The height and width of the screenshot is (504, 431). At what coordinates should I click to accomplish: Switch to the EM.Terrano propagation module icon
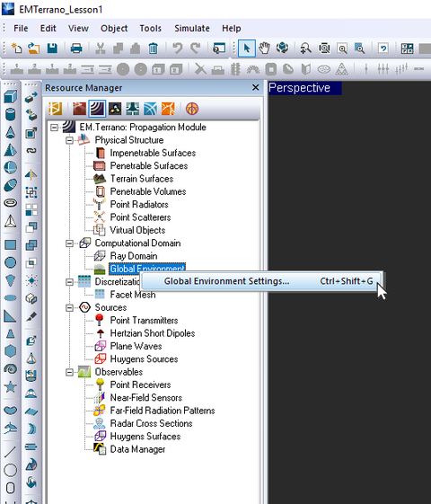[x=97, y=109]
